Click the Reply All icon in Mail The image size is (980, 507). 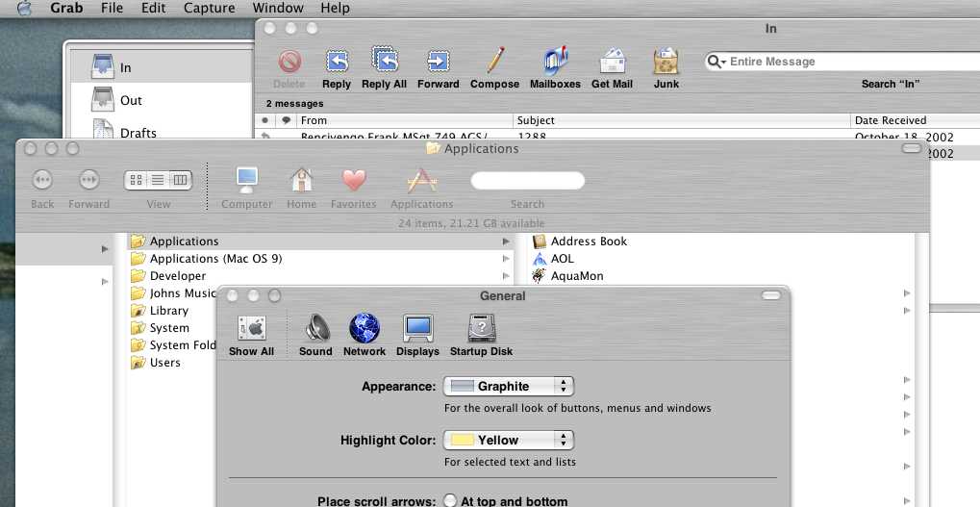click(385, 60)
